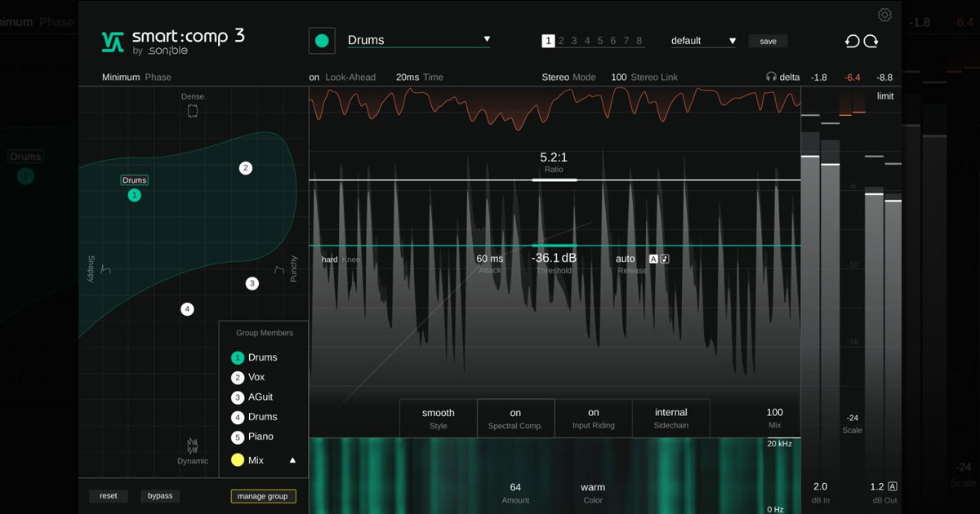The height and width of the screenshot is (514, 980).
Task: Select state slot 3
Action: click(574, 41)
